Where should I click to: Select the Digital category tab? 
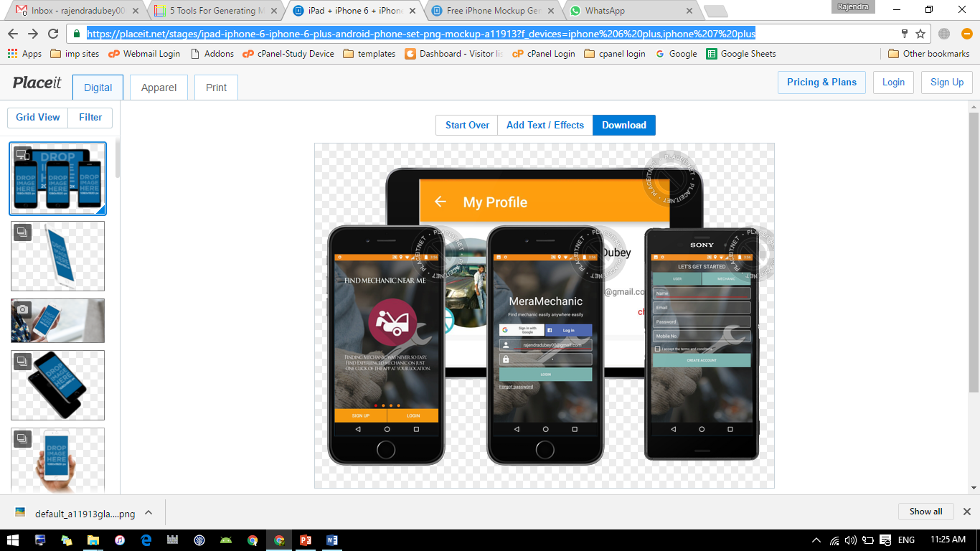pyautogui.click(x=98, y=88)
